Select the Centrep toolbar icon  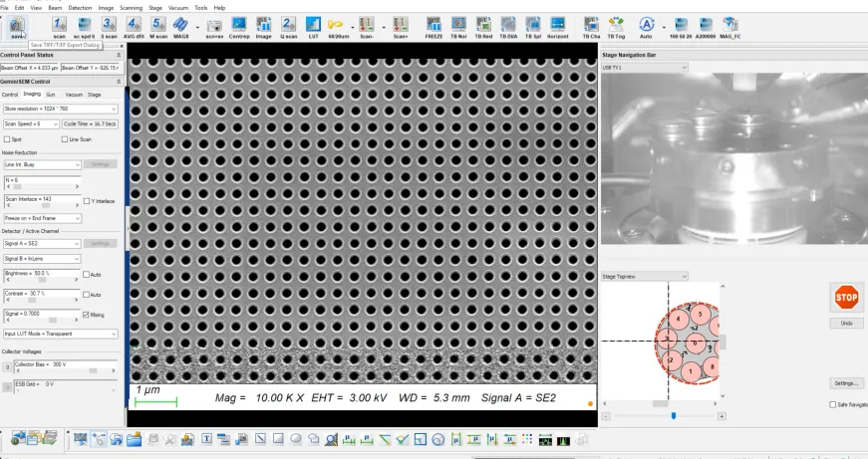tap(239, 27)
